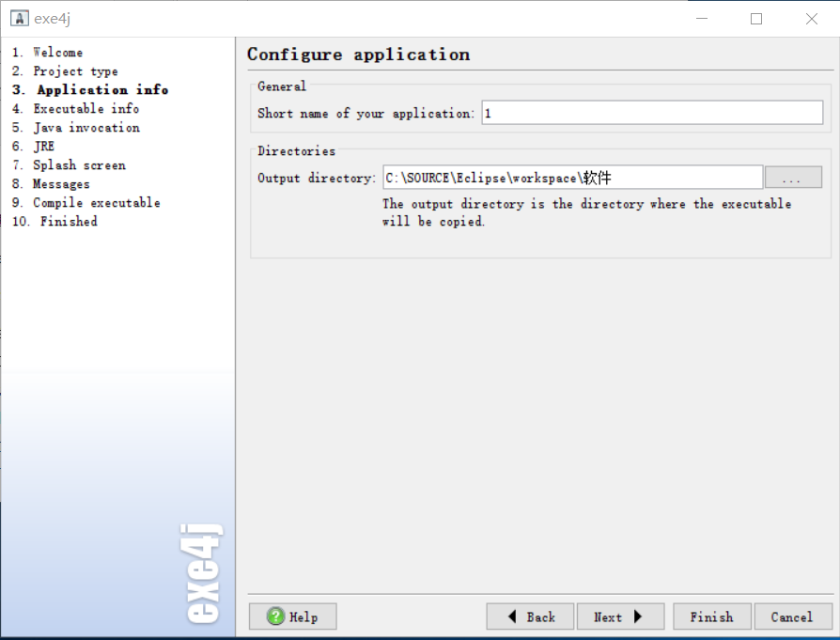Open step 6 JRE
This screenshot has width=840, height=640.
[33, 147]
